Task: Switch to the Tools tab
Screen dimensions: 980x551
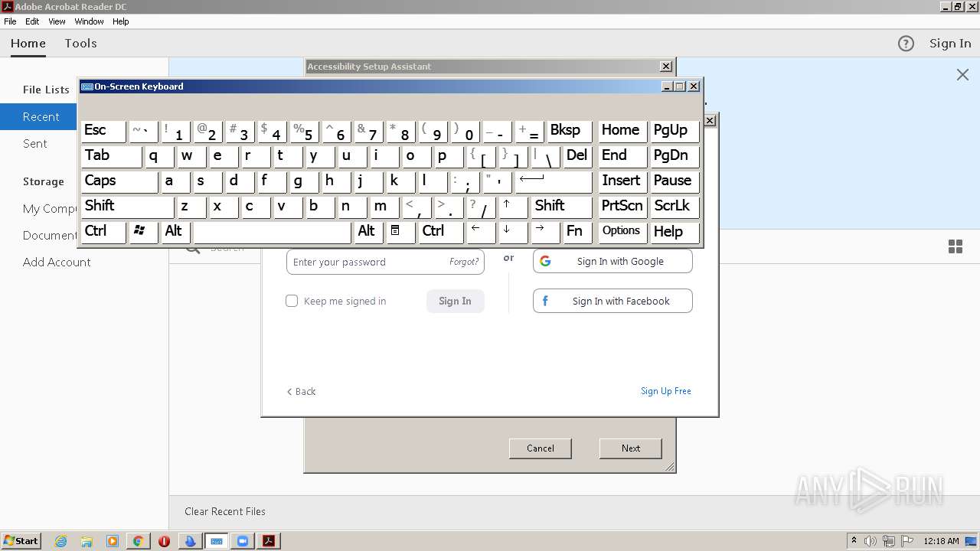Action: click(80, 44)
